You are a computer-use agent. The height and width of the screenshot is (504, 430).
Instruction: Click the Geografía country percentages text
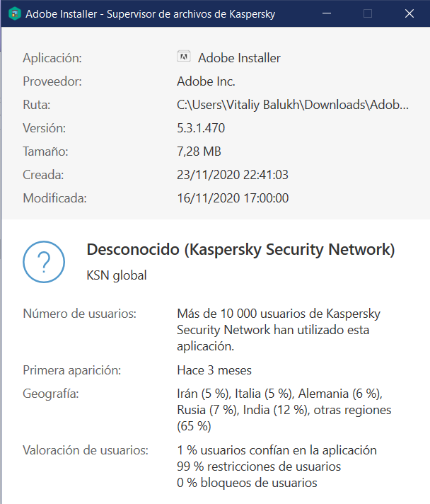point(284,410)
